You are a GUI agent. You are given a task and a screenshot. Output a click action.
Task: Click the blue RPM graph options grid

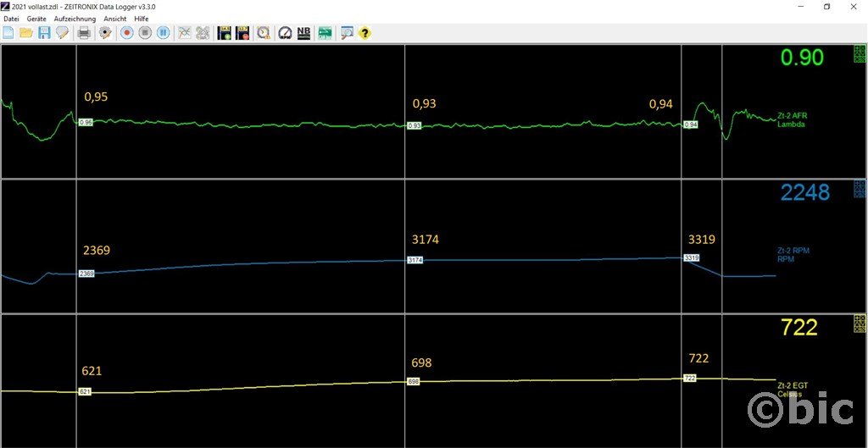(x=860, y=188)
